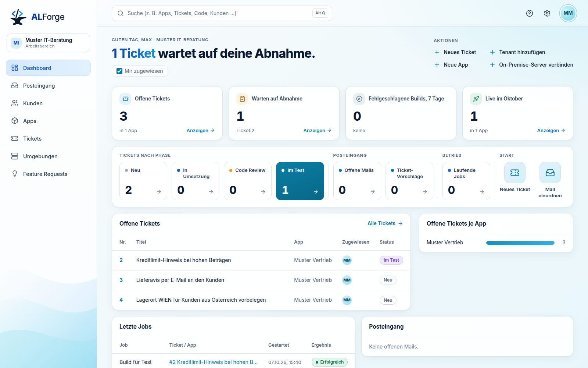Click On-Premise-Server verbinden action
This screenshot has height=368, width=588.
pos(531,65)
